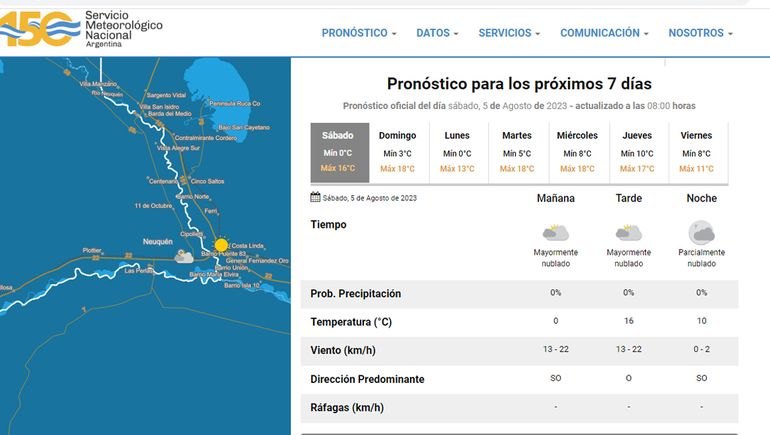The height and width of the screenshot is (435, 770).
Task: Switch to the Domingo forecast tab
Action: [x=398, y=153]
